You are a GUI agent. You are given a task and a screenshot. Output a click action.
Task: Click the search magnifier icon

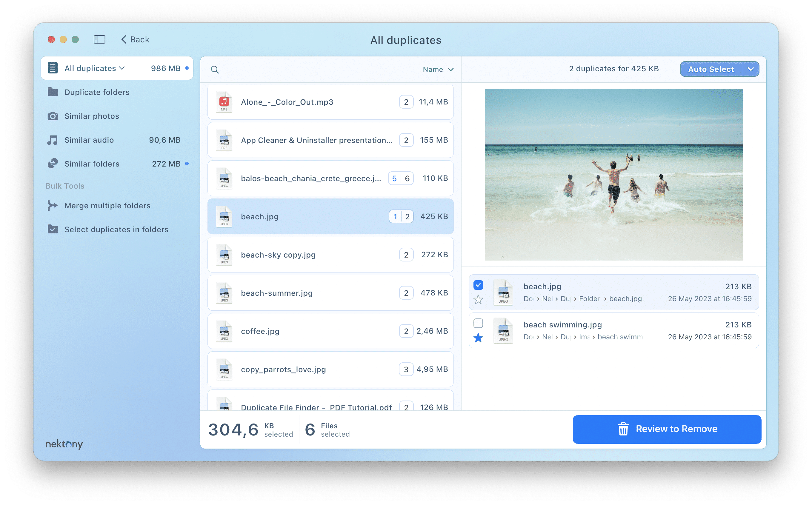[x=215, y=69]
